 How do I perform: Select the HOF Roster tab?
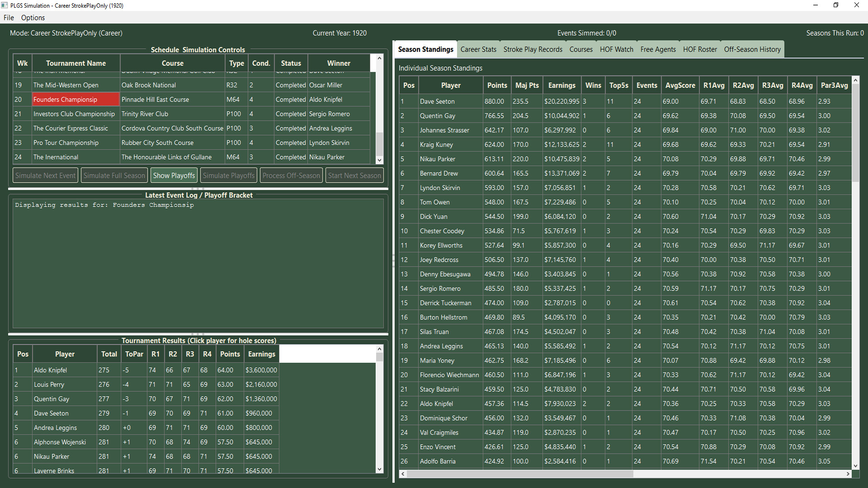pyautogui.click(x=700, y=49)
